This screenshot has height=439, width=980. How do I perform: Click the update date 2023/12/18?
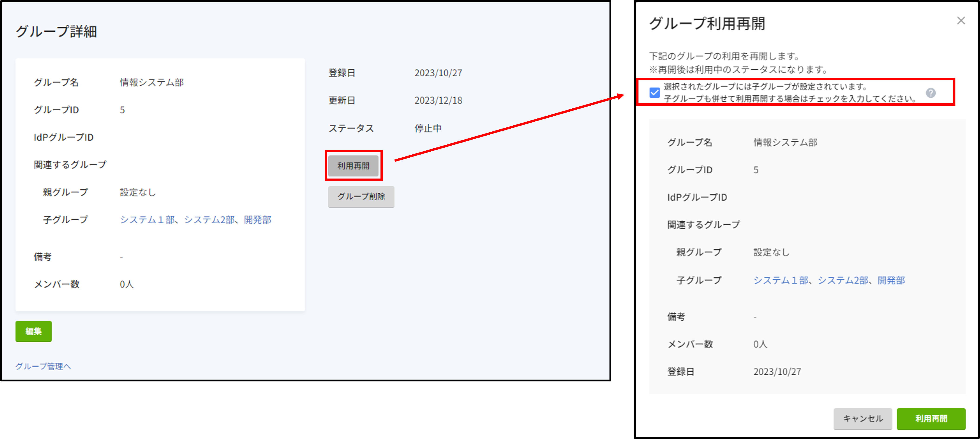pos(438,101)
